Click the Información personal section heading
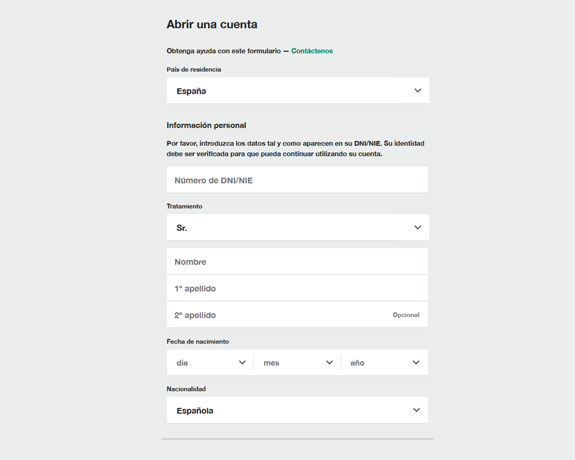The width and height of the screenshot is (575, 460). pyautogui.click(x=206, y=125)
